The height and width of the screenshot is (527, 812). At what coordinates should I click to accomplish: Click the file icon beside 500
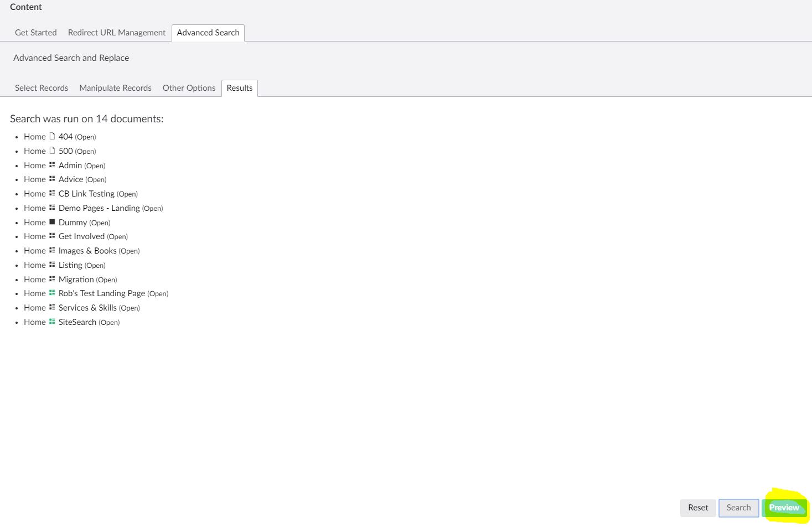pos(53,151)
